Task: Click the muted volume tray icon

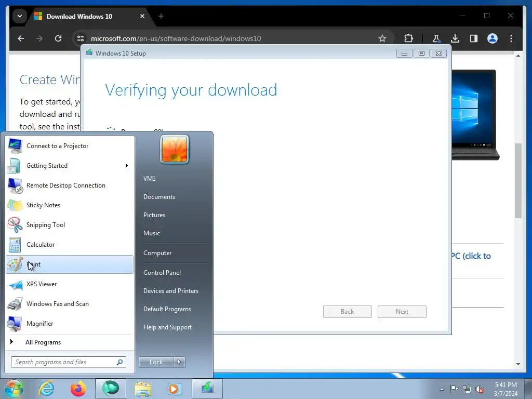Action: click(x=480, y=389)
